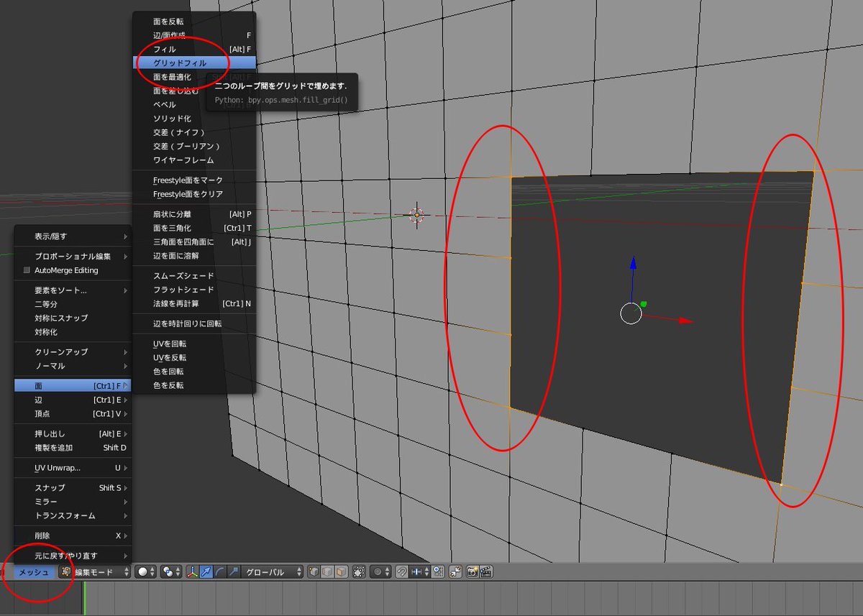The image size is (863, 616).
Task: Open the 編集モード mode dropdown
Action: [x=96, y=572]
